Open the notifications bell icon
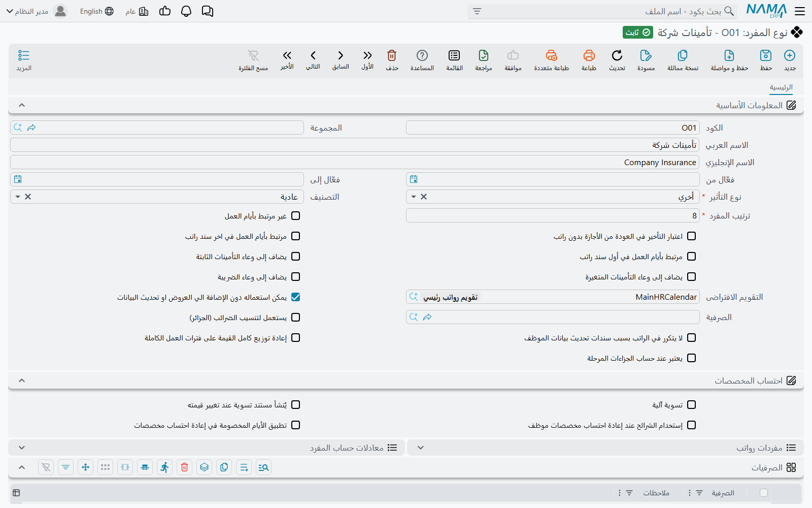812x508 pixels. (186, 11)
